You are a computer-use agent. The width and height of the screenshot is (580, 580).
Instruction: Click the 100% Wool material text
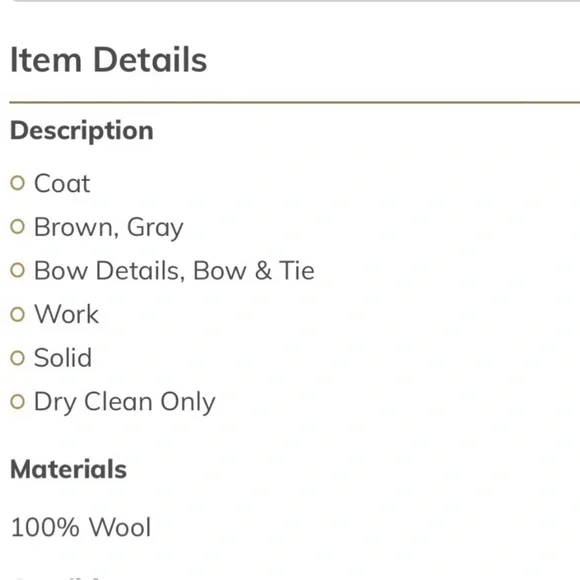coord(81,527)
